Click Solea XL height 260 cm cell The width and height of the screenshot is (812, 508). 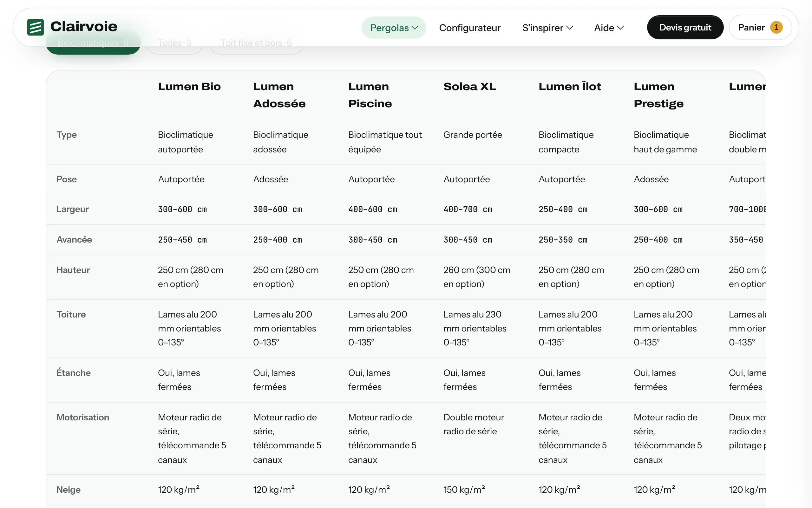point(477,277)
